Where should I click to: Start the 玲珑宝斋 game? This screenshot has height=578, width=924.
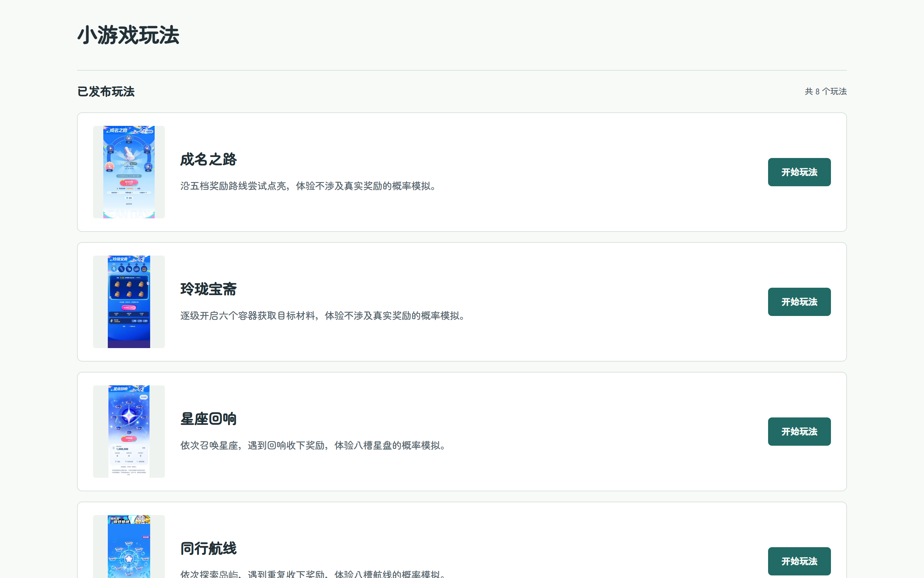799,302
